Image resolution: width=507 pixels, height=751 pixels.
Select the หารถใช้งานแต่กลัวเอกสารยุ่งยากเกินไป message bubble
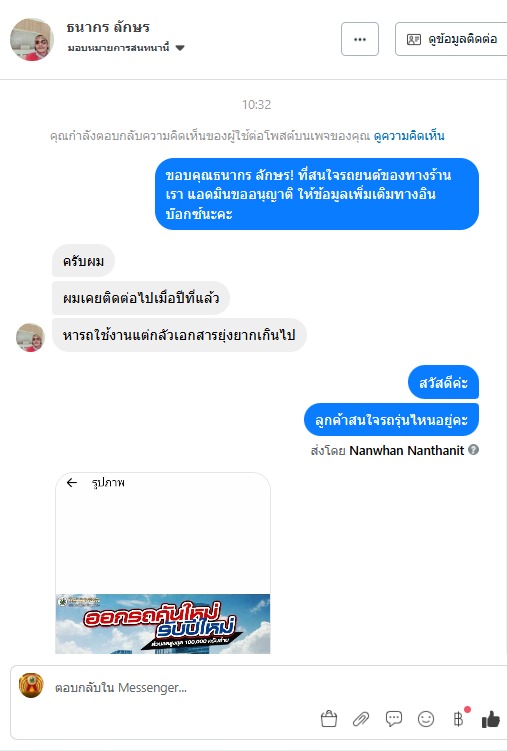tap(179, 335)
